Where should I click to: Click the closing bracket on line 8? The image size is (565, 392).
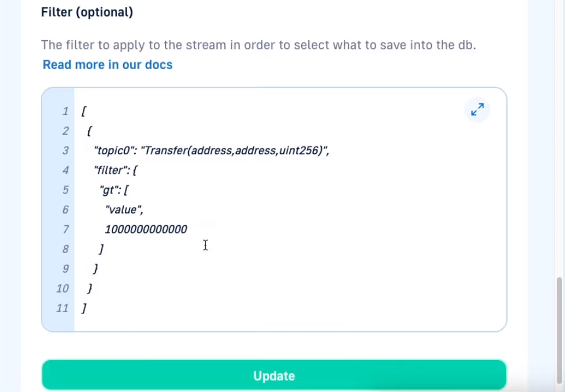[x=102, y=249]
